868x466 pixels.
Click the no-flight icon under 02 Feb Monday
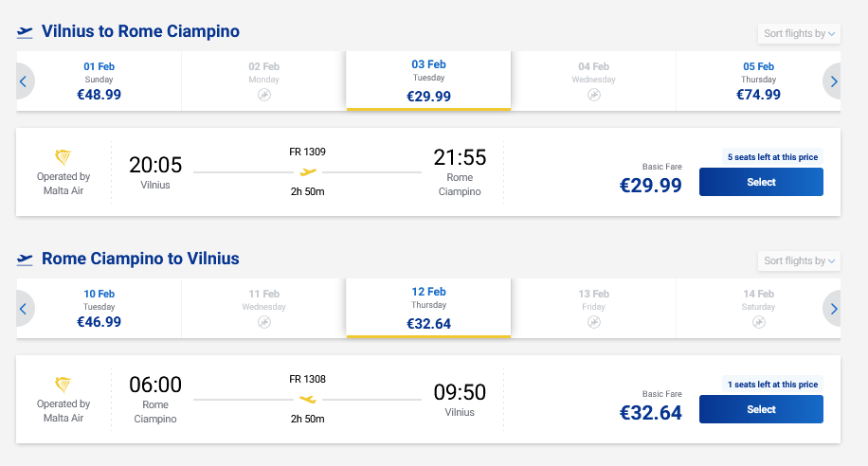[x=264, y=95]
